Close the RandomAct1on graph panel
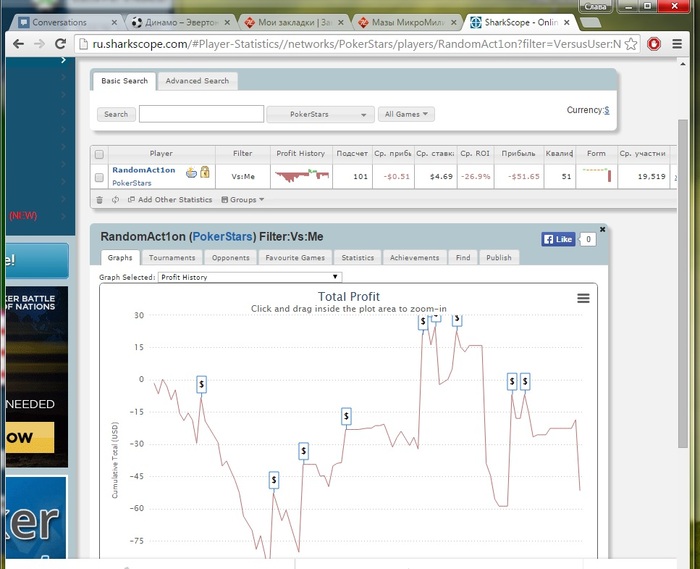 602,229
